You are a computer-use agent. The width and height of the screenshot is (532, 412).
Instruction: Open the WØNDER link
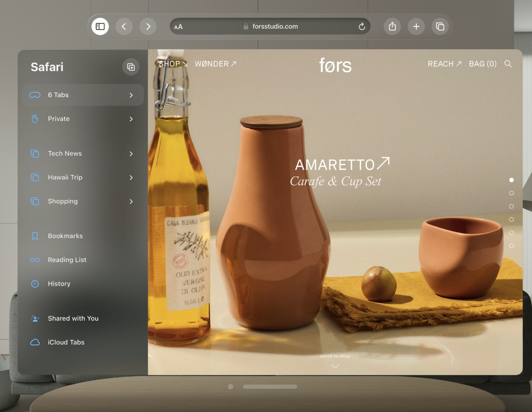point(216,64)
